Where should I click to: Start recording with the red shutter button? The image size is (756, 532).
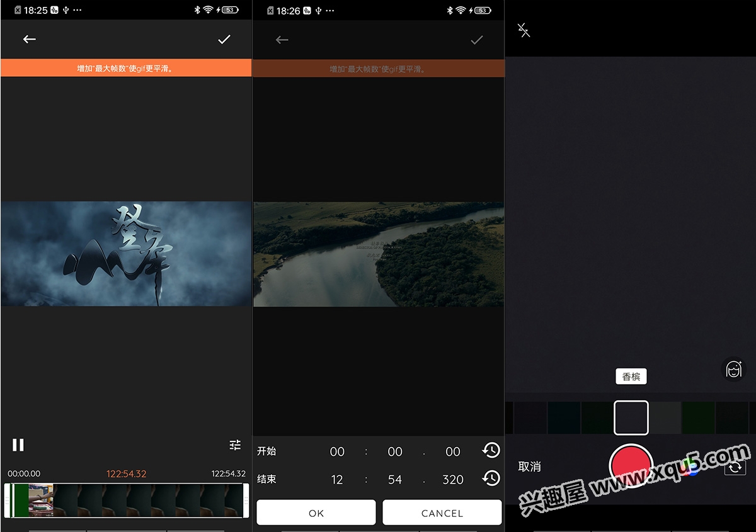[631, 465]
